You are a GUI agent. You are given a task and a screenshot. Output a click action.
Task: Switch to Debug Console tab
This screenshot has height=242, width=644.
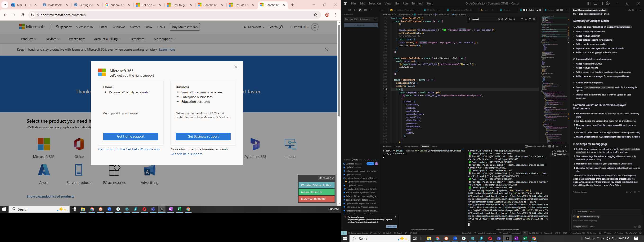(x=411, y=147)
